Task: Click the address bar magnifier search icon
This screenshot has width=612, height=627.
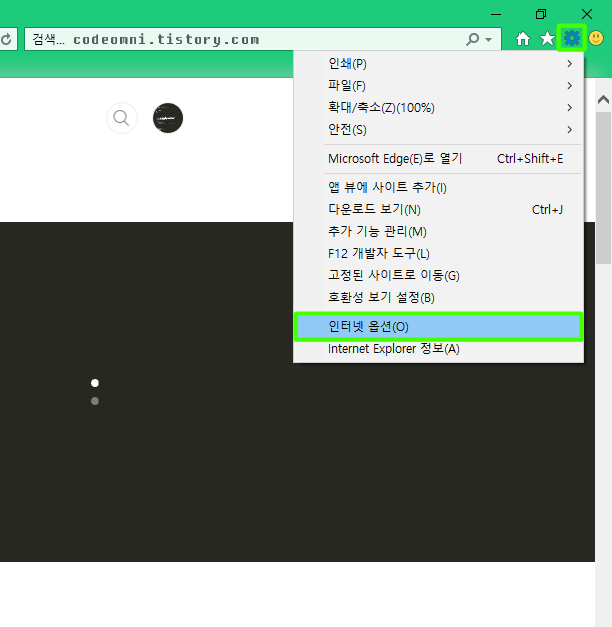Action: click(473, 39)
